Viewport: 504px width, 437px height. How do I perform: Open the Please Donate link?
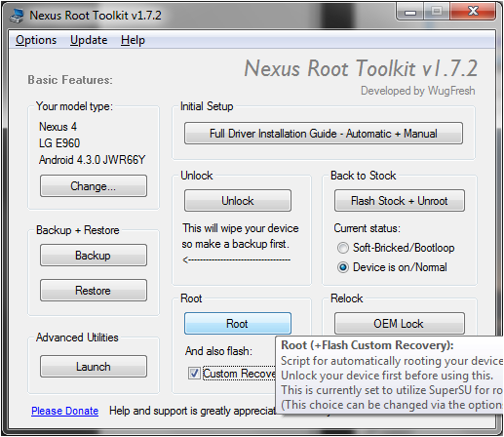(x=64, y=411)
